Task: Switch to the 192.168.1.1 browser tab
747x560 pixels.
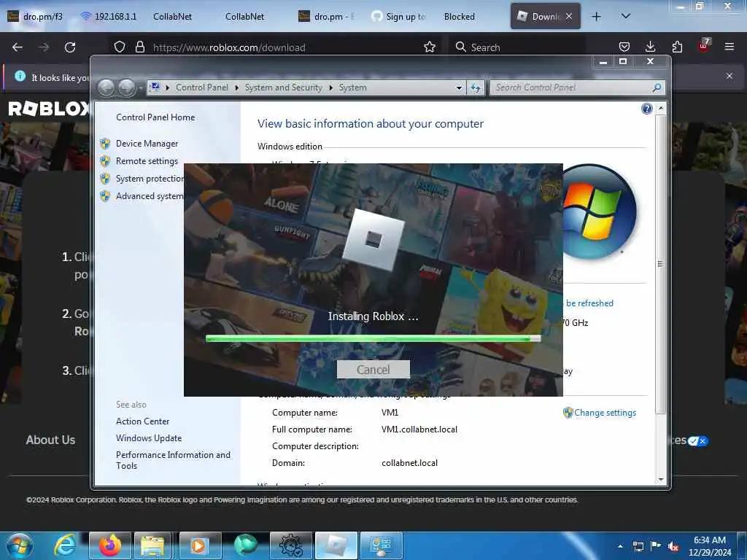Action: pos(109,17)
